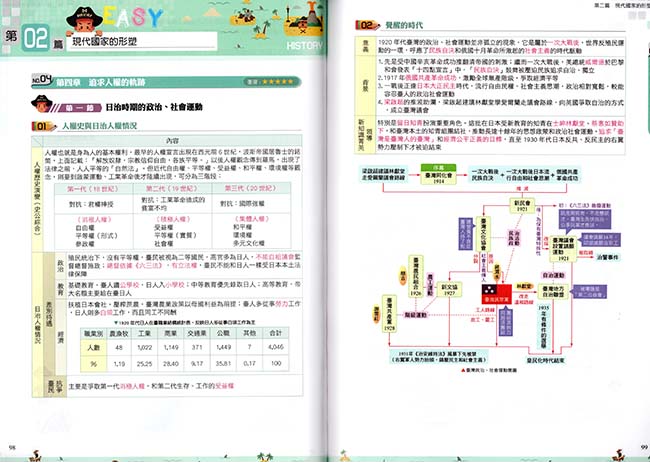
Task: Click the NO.04 chapter badge
Action: [42, 80]
